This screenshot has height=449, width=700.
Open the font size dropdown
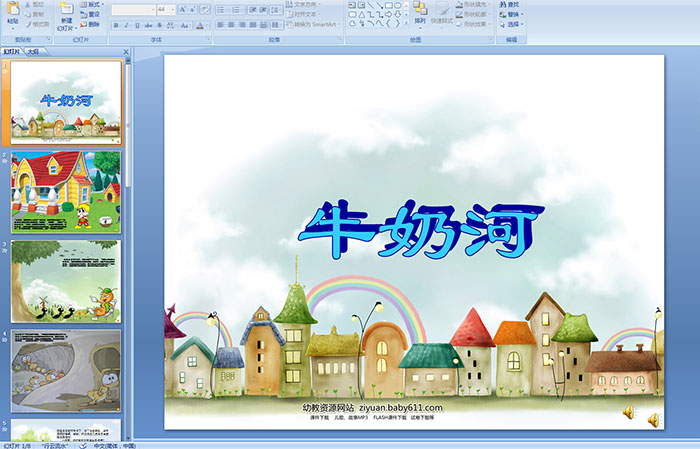coord(171,9)
